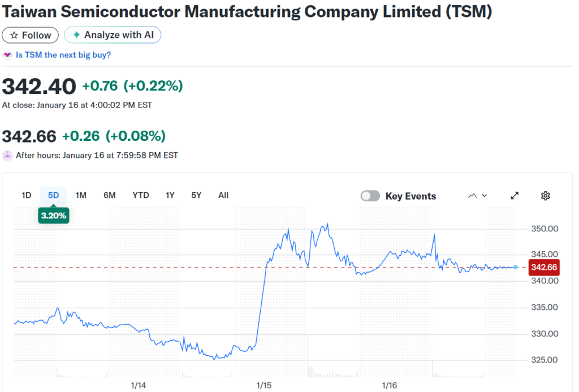Expand chart to full screen

[x=515, y=196]
